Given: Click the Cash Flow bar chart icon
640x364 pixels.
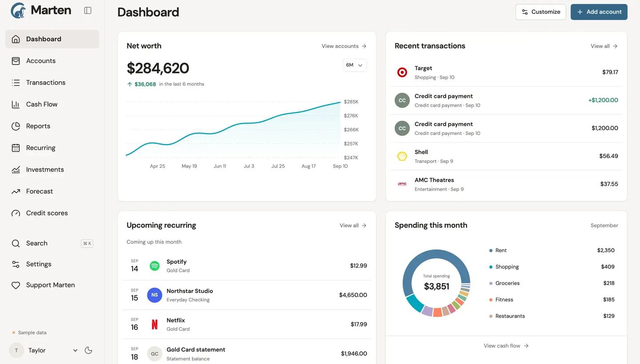Looking at the screenshot, I should click(x=16, y=104).
